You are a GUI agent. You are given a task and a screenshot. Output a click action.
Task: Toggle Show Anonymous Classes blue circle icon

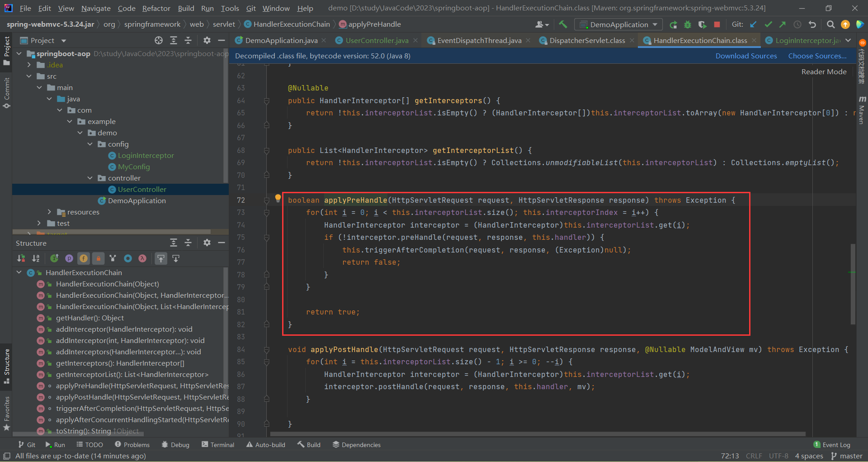click(128, 258)
